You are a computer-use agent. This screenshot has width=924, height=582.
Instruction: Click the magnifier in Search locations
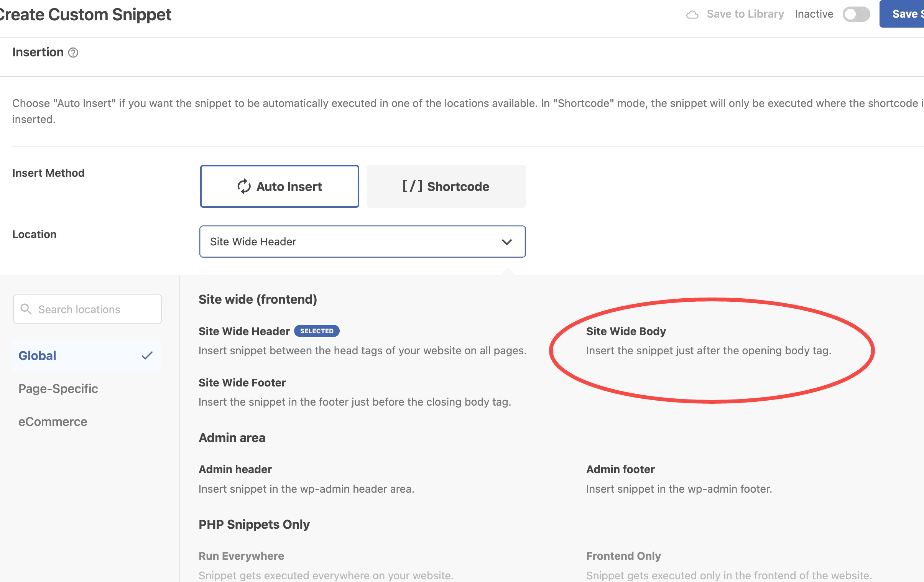click(x=26, y=309)
